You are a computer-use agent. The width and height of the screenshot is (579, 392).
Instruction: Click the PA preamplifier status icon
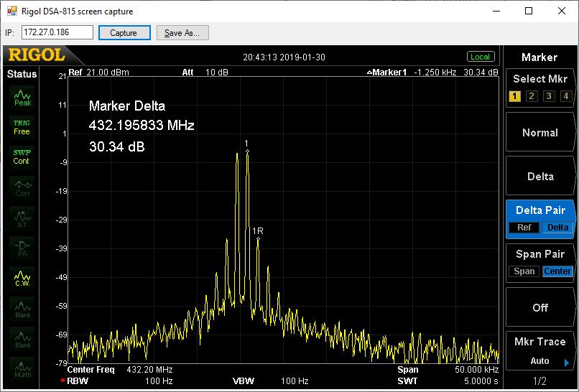pos(22,248)
